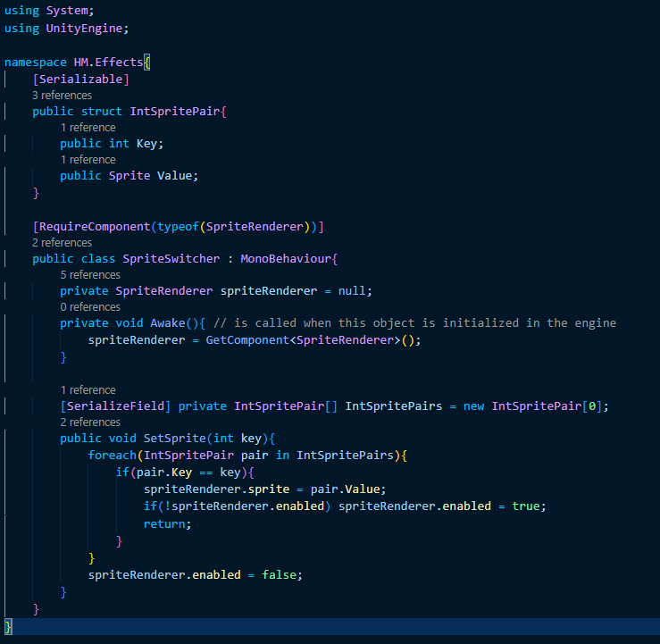
Task: Click 'GetComponent' method call
Action: pyautogui.click(x=247, y=340)
